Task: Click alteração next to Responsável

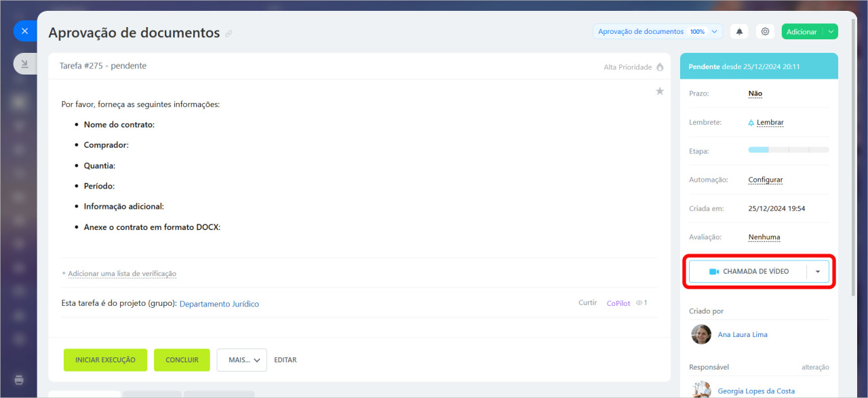Action: pos(815,367)
